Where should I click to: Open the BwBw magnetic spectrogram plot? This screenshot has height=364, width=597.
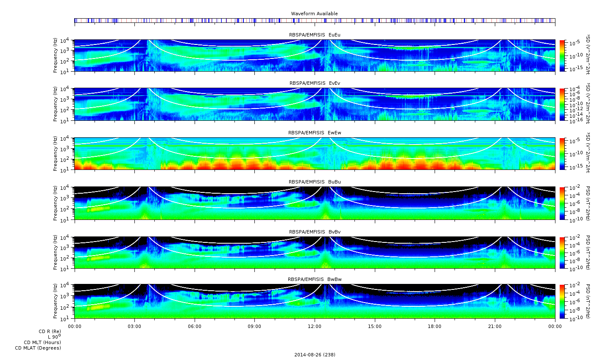pos(315,301)
